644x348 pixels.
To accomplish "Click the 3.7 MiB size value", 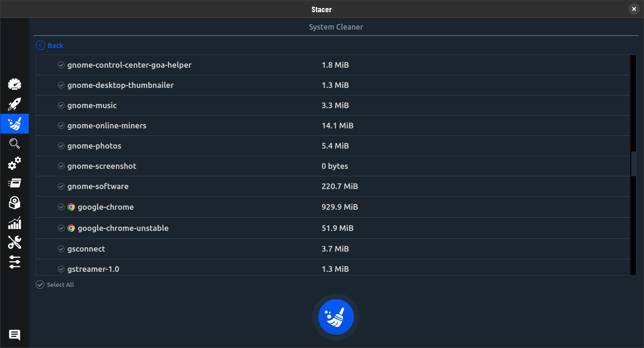I will point(335,249).
